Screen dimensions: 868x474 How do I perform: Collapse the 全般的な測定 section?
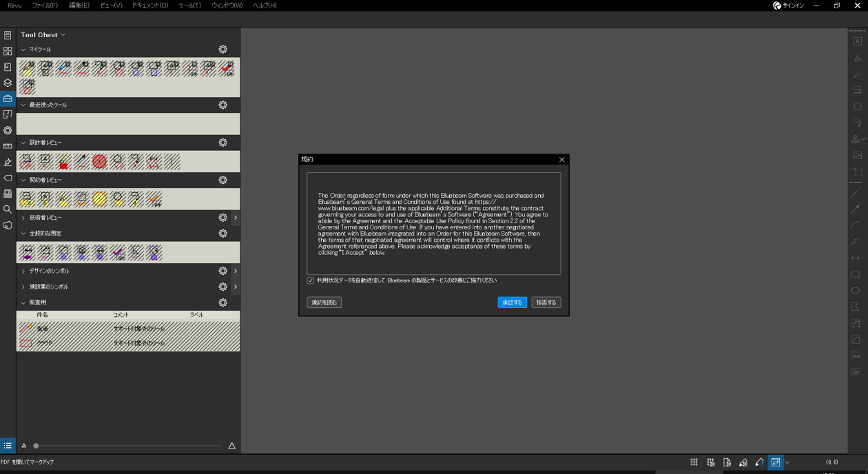(23, 234)
